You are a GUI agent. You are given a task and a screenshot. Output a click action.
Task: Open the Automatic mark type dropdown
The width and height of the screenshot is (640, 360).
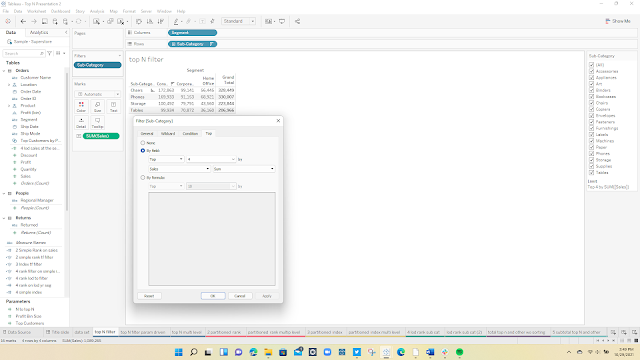point(98,94)
